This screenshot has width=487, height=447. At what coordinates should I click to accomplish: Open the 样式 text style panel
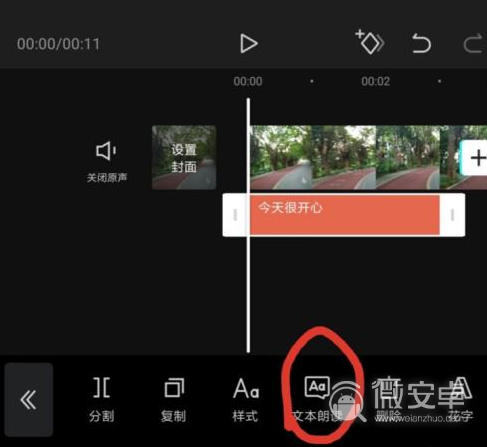(x=246, y=399)
